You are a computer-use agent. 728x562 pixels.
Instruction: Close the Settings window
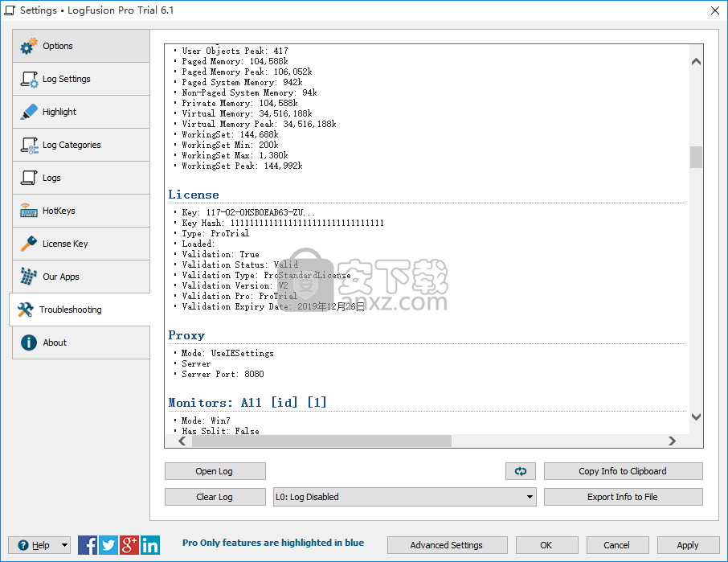point(715,10)
